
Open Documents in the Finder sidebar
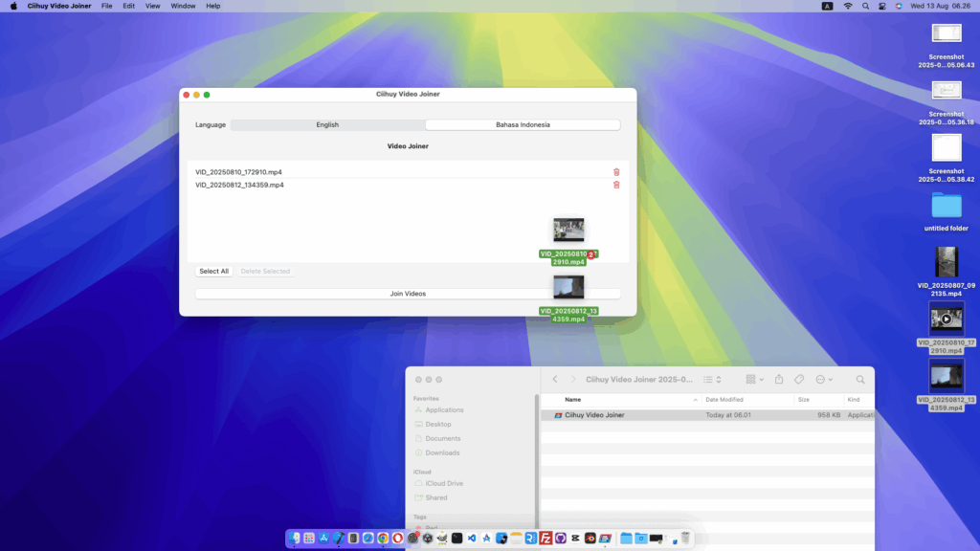coord(442,438)
